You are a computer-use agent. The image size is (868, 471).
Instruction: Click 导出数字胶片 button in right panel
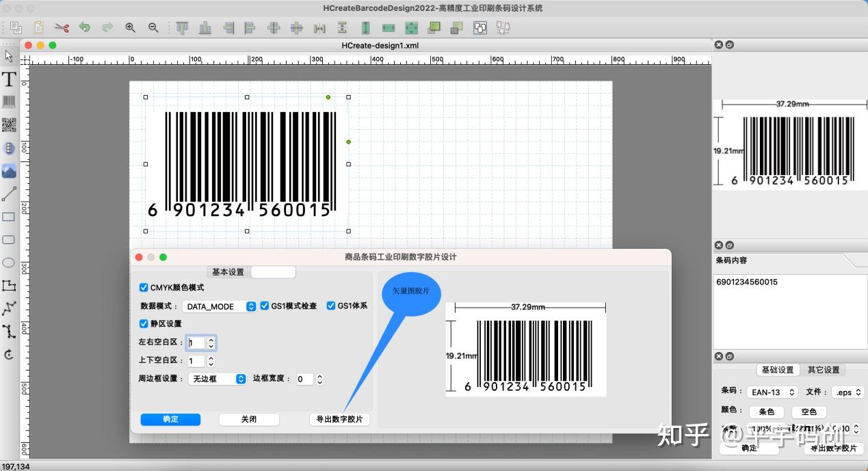[833, 448]
